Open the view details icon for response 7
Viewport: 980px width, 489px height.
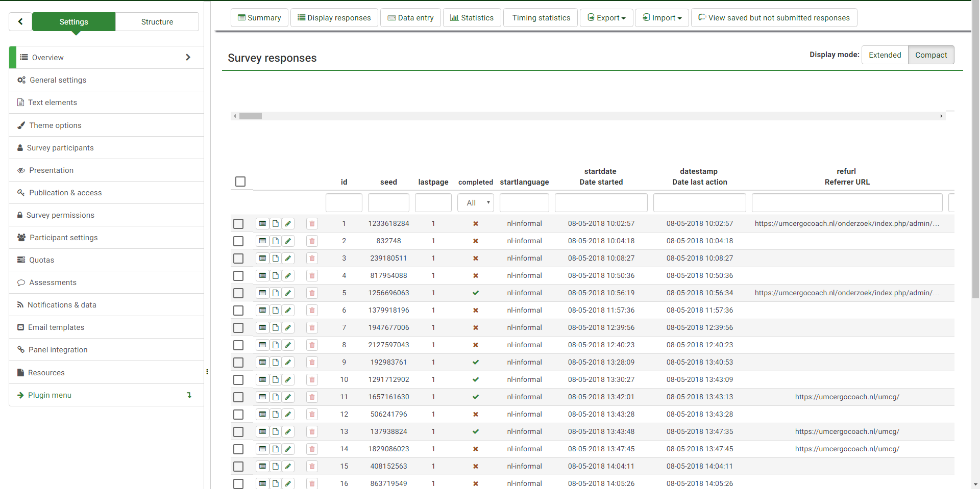[262, 327]
